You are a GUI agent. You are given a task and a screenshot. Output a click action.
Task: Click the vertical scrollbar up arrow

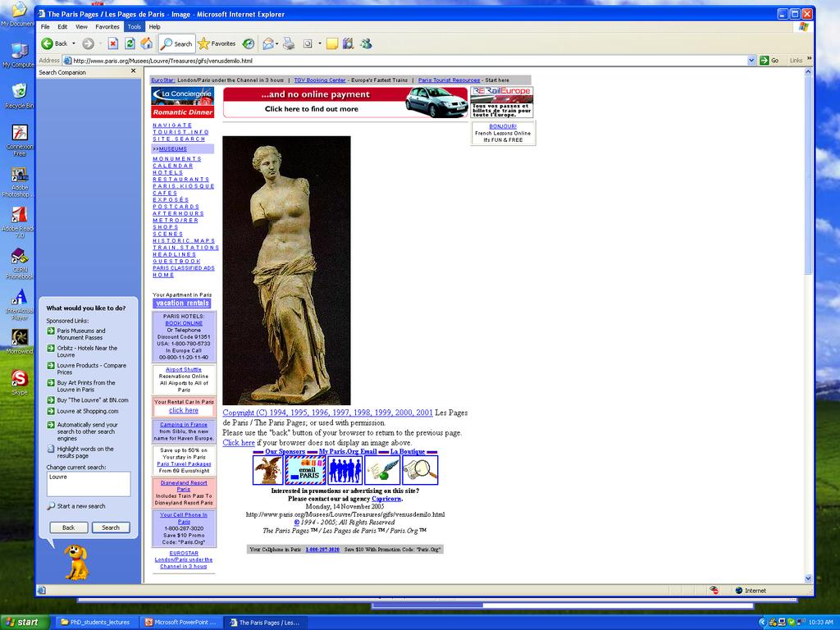(808, 72)
